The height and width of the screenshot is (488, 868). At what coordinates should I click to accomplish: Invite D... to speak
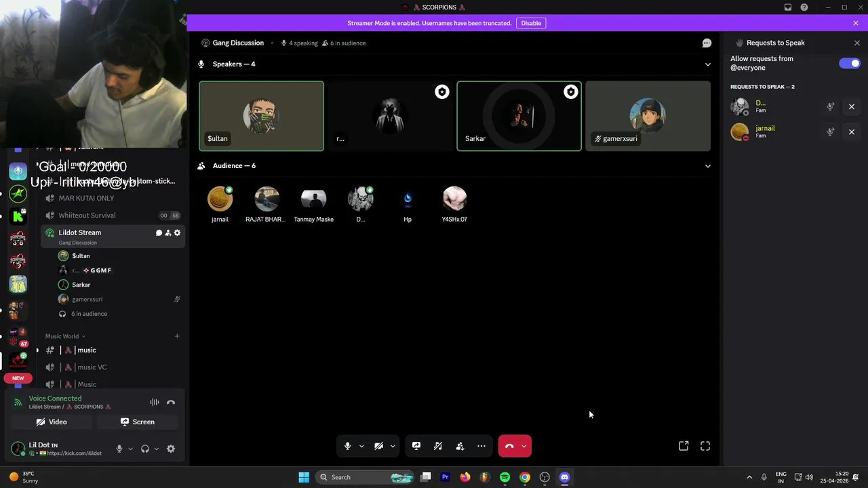831,106
